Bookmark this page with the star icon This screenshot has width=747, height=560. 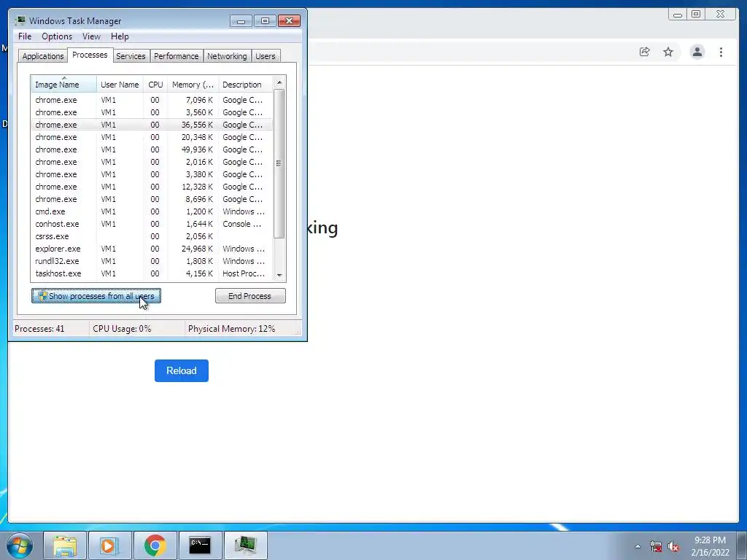tap(668, 52)
